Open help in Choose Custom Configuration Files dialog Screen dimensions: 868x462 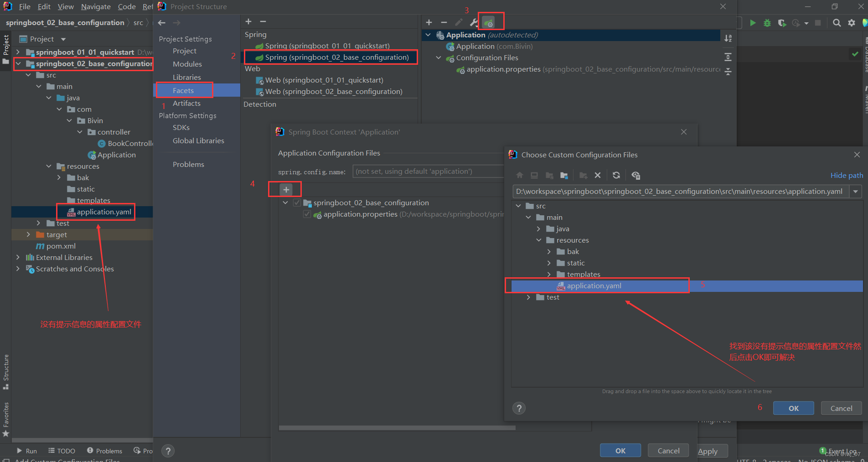click(519, 408)
